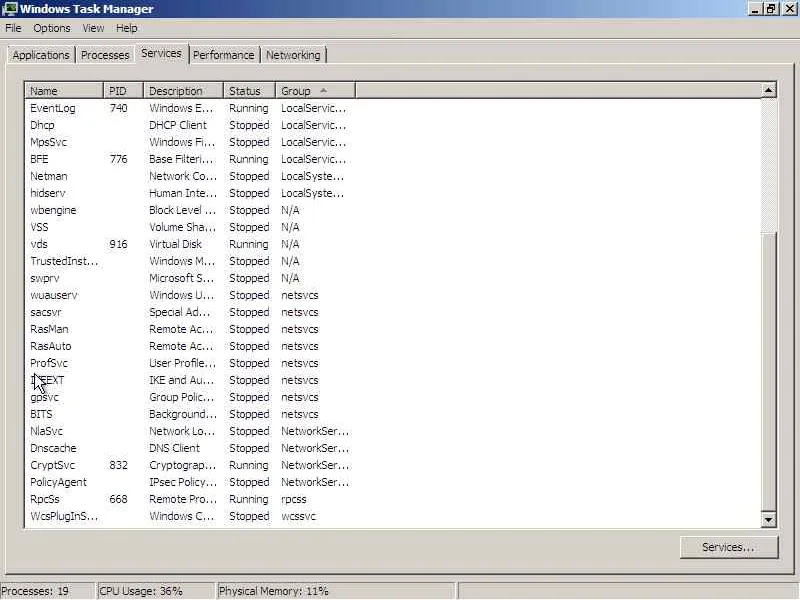Switch to the Performance tab

coord(223,55)
